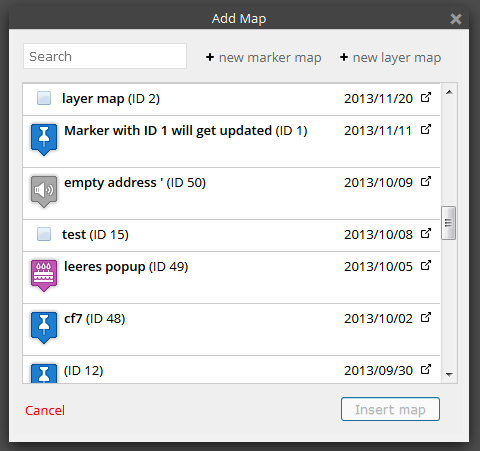Viewport: 480px width, 451px height.
Task: Focus the Search input field
Action: pos(105,56)
